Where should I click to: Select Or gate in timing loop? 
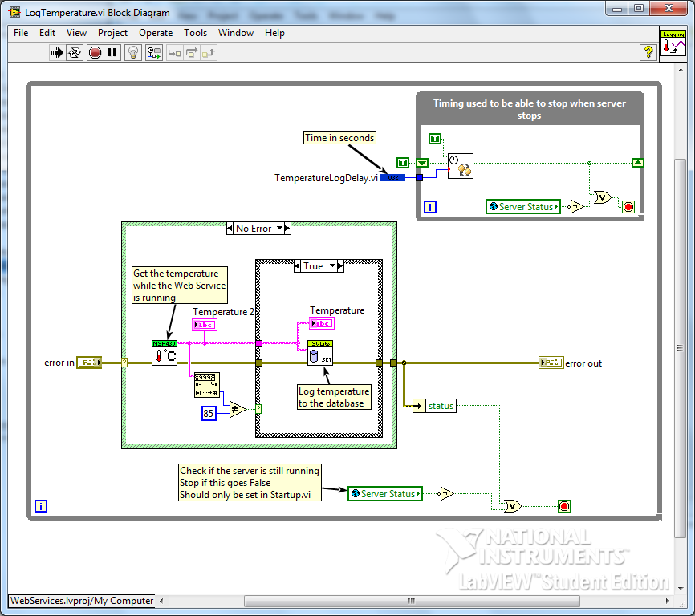point(603,197)
